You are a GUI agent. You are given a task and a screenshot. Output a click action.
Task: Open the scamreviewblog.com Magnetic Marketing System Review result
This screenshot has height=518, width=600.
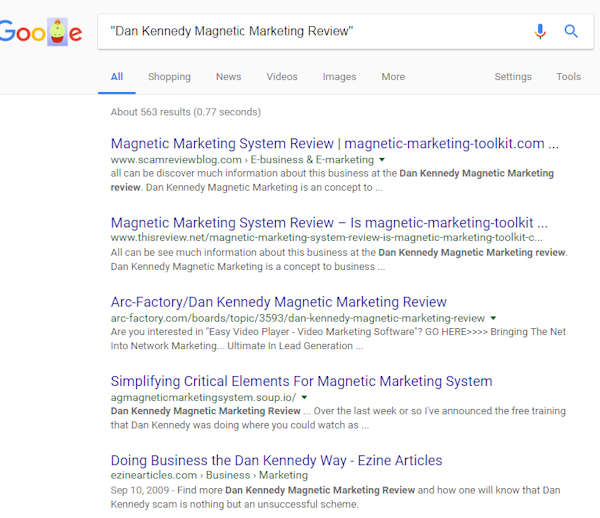(335, 143)
